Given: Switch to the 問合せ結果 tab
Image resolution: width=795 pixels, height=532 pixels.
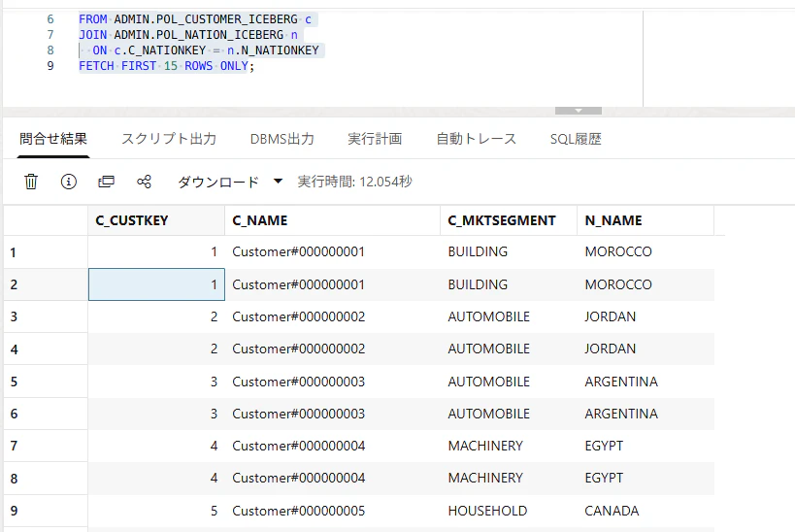Looking at the screenshot, I should point(53,139).
